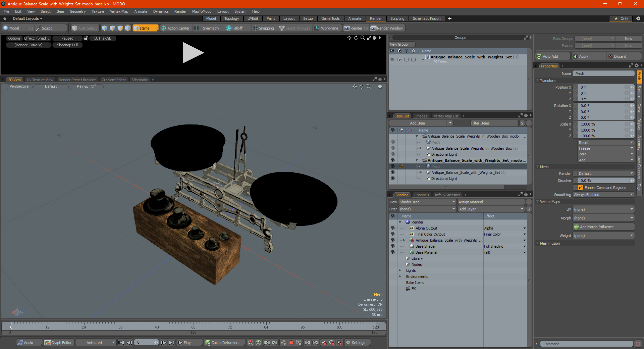644x349 pixels.
Task: Open WorkPlane menu
Action: pyautogui.click(x=326, y=28)
